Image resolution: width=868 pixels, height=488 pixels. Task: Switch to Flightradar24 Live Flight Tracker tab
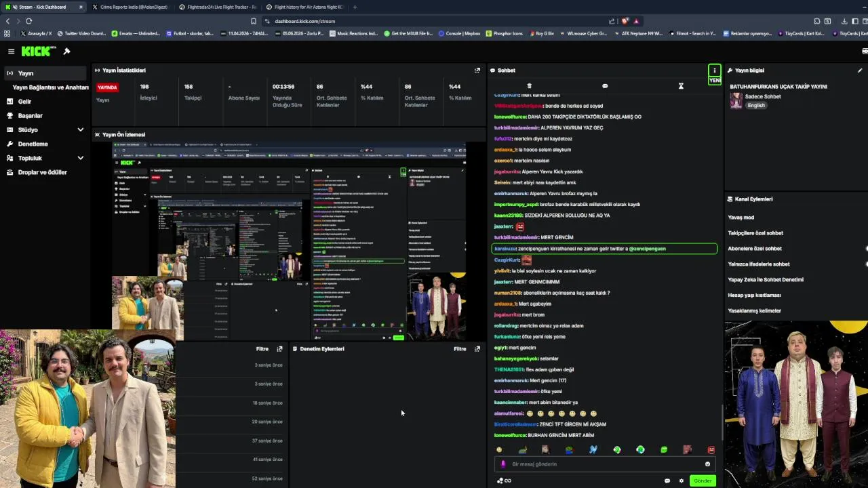coord(217,7)
